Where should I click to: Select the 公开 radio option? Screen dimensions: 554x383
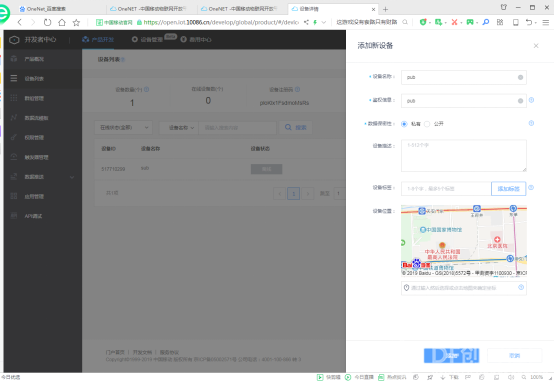point(427,124)
